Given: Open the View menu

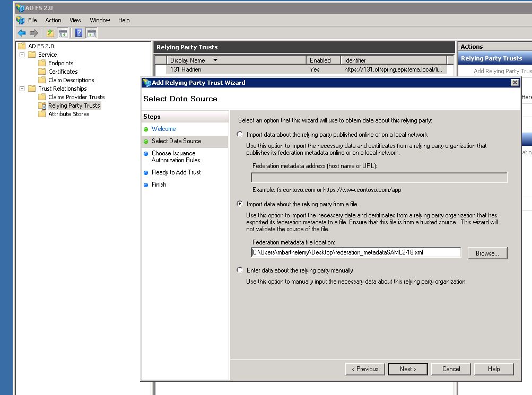Looking at the screenshot, I should [x=75, y=20].
